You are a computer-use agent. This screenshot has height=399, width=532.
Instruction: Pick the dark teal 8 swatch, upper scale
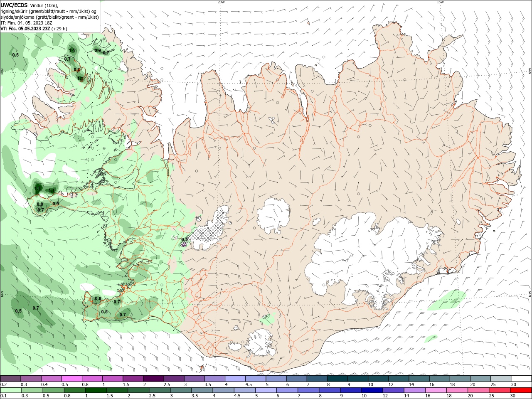coord(337,379)
